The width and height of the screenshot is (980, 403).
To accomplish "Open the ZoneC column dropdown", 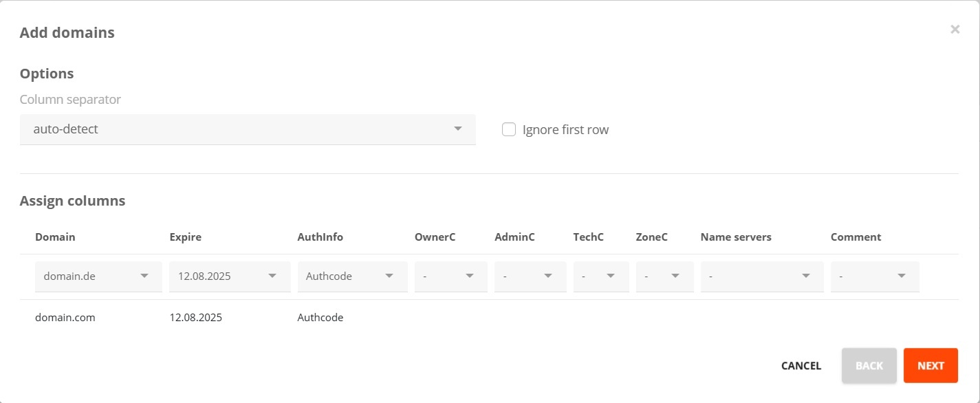I will point(665,276).
